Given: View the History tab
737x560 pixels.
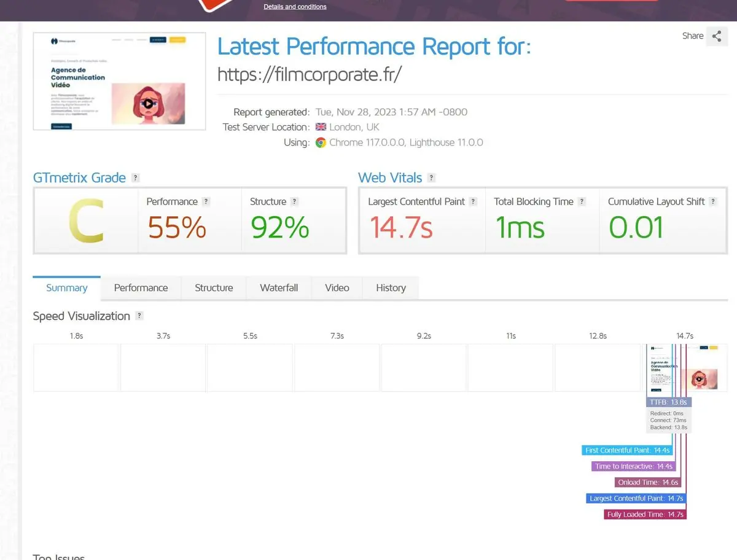Looking at the screenshot, I should click(391, 287).
